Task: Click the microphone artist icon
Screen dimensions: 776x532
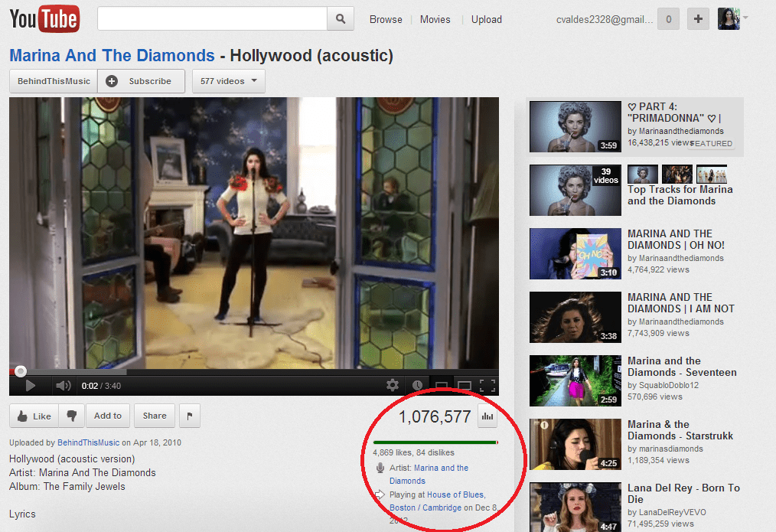Action: [380, 468]
